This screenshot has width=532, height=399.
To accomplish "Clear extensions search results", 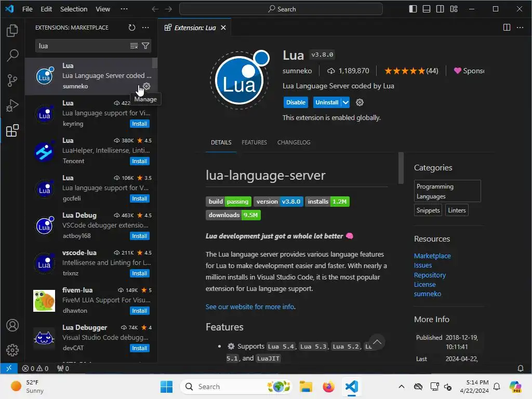I will point(134,46).
